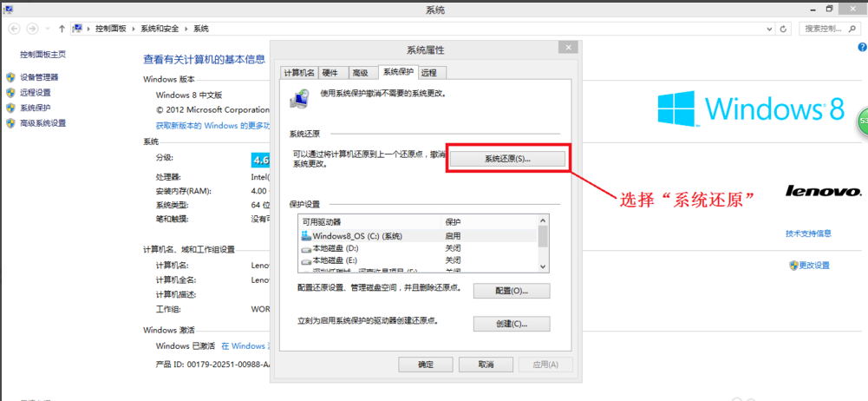Click the 本地磁盘 (D:) drive icon
This screenshot has height=401, width=868.
tap(306, 248)
